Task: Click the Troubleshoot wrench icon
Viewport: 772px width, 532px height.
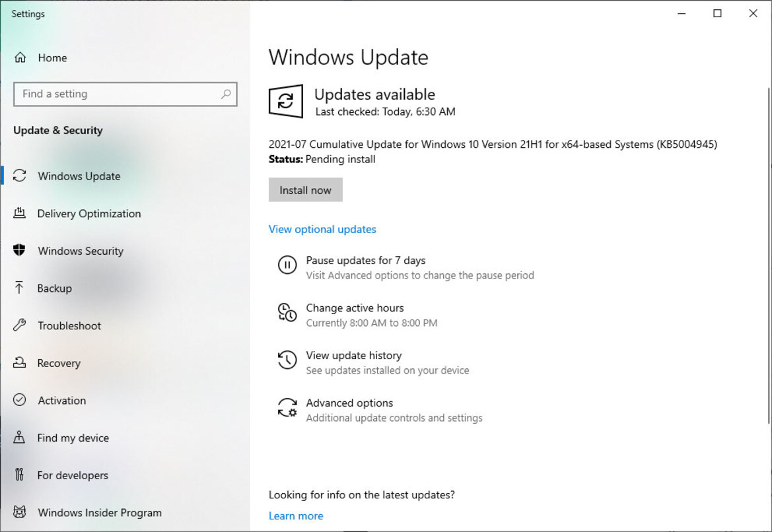Action: point(19,325)
